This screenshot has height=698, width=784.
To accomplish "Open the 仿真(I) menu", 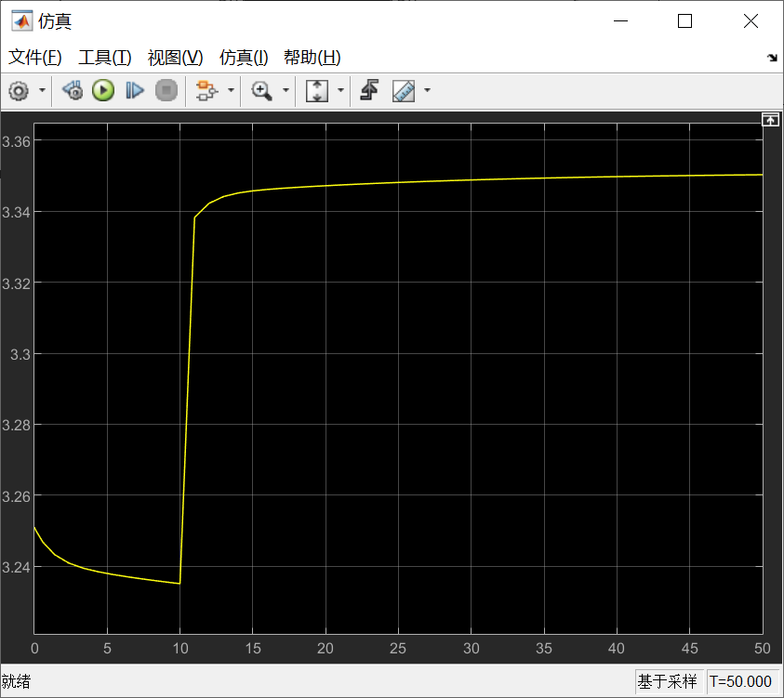I will (244, 58).
